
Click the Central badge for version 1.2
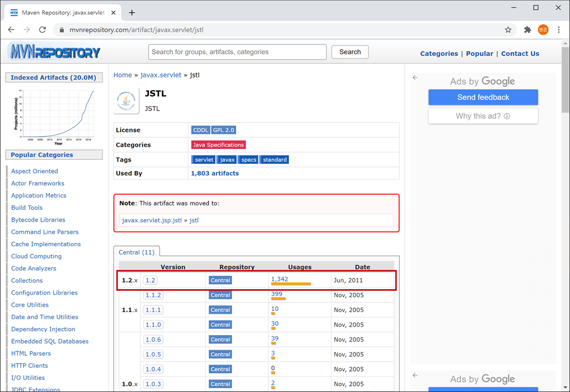(220, 280)
